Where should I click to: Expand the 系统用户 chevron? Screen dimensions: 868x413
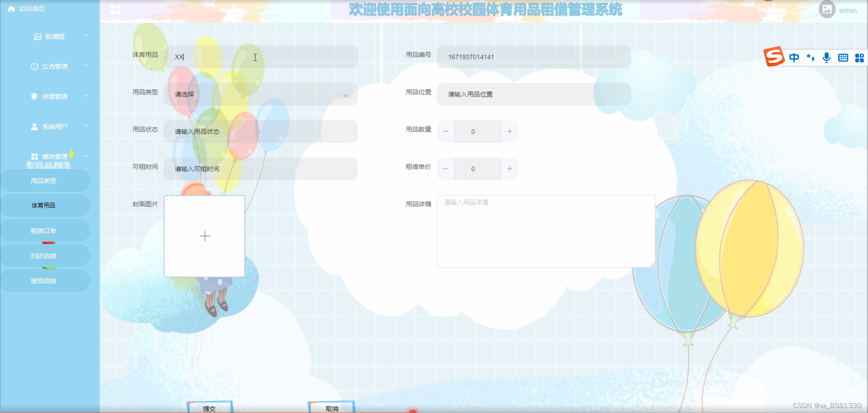pyautogui.click(x=85, y=126)
